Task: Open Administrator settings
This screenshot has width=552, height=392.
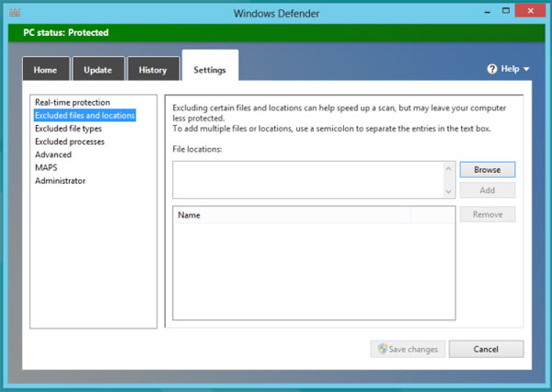Action: [61, 180]
